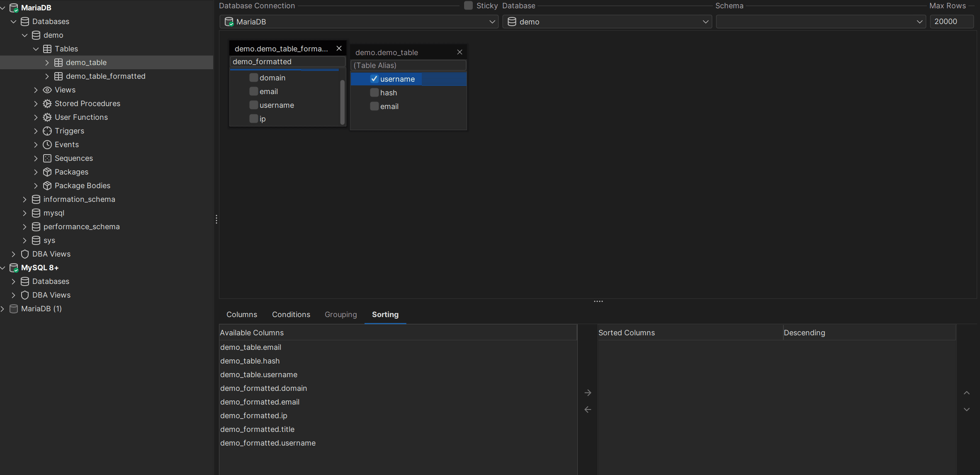Check the email column in demo_table

tap(374, 106)
